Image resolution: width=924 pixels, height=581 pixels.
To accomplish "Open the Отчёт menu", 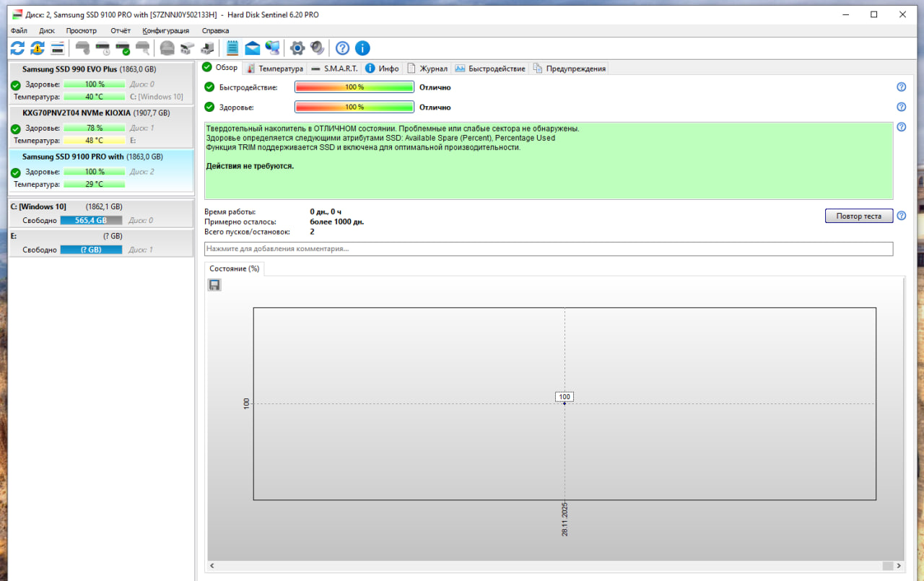I will click(121, 31).
